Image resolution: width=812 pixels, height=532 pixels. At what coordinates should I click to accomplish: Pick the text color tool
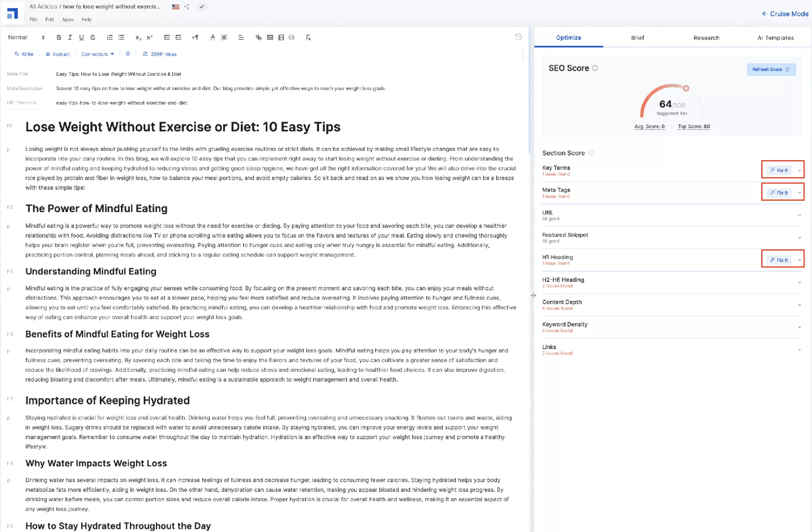[213, 38]
